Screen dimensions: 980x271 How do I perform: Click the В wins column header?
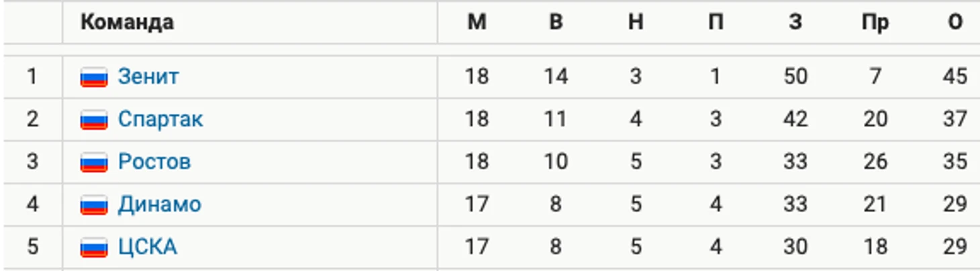(x=556, y=22)
